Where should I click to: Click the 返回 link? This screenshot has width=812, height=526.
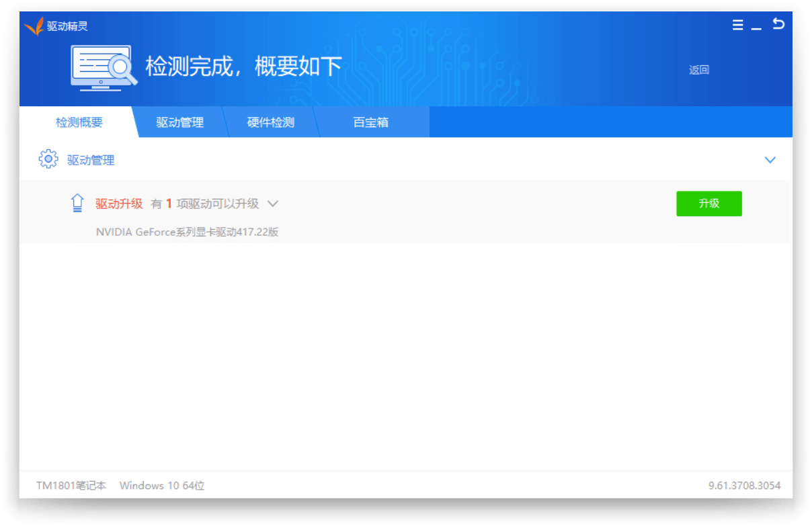click(x=700, y=69)
